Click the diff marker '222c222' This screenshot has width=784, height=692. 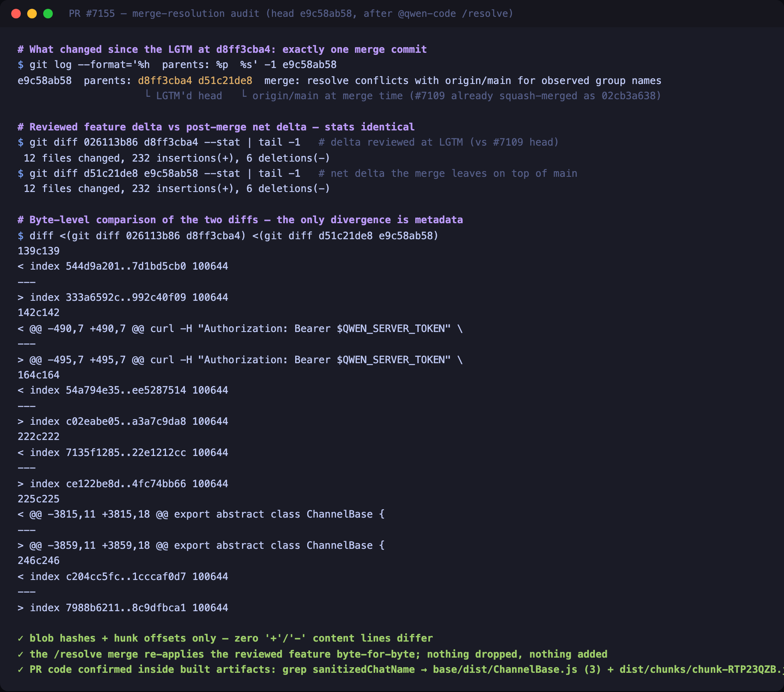[38, 437]
